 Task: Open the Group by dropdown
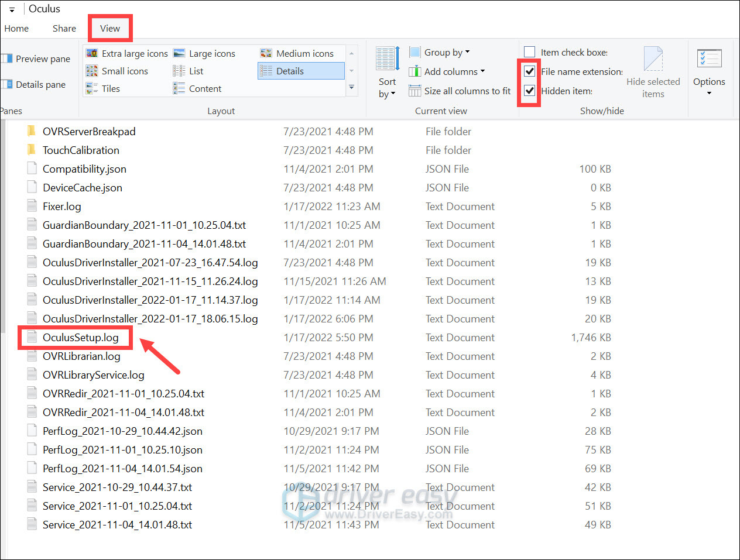coord(440,52)
